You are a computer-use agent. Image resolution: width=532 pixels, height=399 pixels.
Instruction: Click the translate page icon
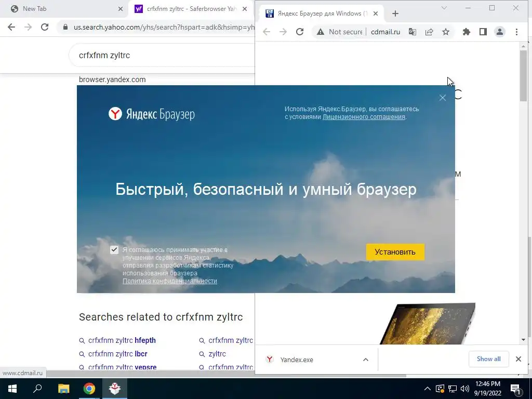[413, 32]
